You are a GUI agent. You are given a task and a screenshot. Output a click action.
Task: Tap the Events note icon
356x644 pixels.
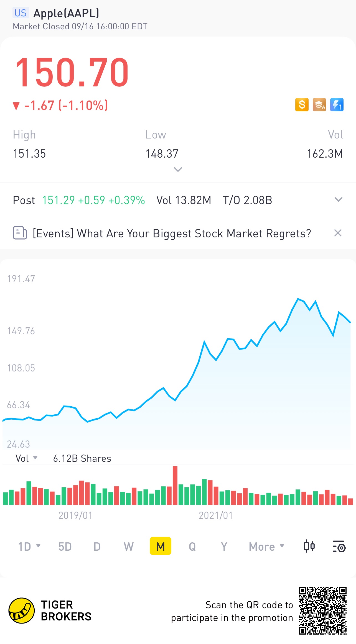click(x=20, y=233)
